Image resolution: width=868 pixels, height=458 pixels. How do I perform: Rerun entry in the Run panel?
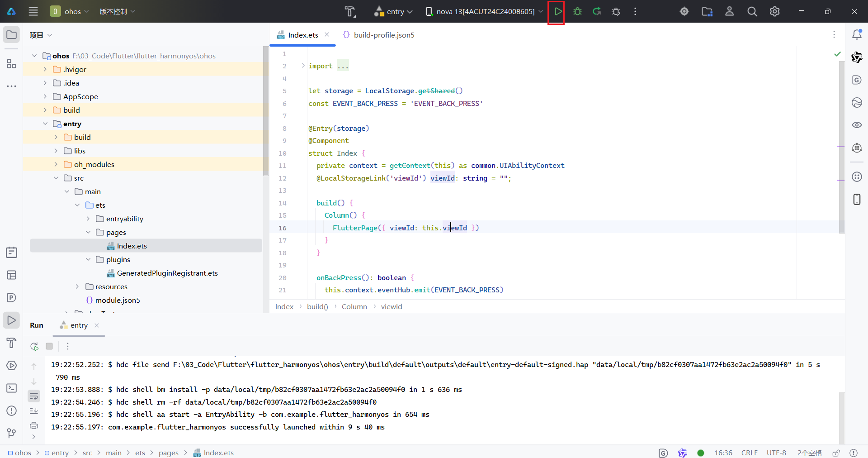[x=34, y=346]
